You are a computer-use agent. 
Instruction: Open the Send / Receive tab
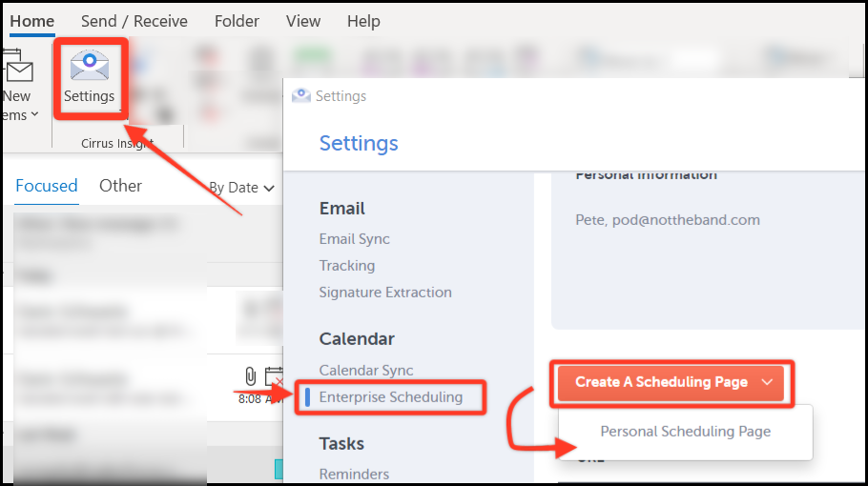coord(134,21)
